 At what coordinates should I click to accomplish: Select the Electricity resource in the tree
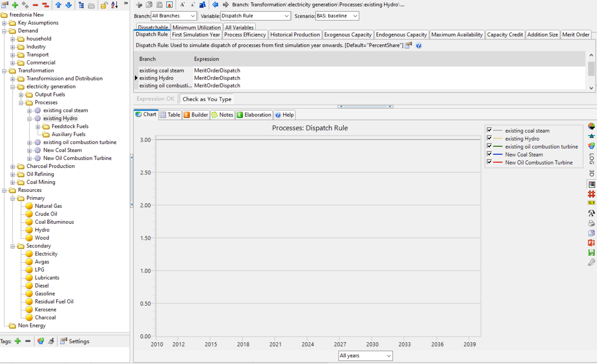46,254
